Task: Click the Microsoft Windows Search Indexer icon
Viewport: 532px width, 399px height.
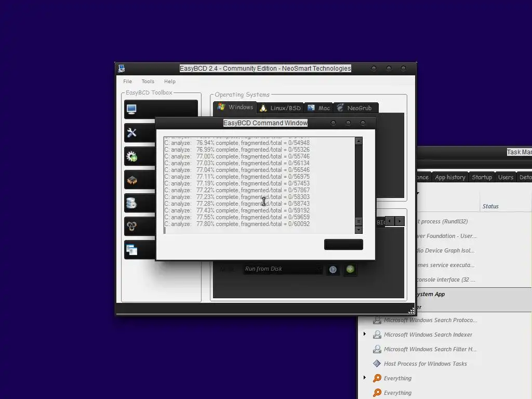Action: point(377,335)
